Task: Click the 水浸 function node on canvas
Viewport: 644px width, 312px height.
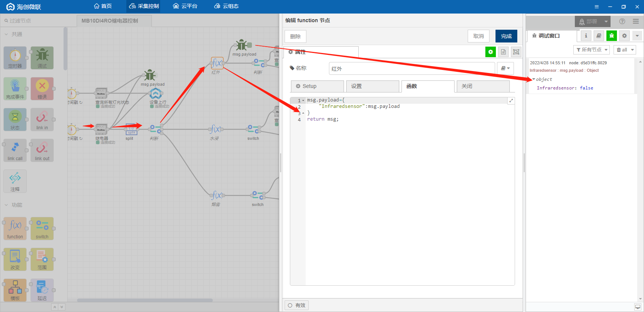Action: click(215, 129)
